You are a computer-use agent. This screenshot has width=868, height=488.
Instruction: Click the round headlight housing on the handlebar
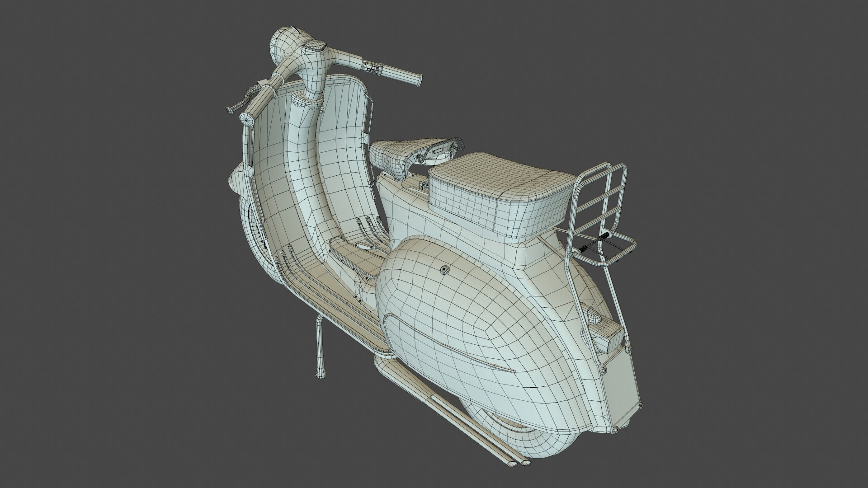point(285,44)
